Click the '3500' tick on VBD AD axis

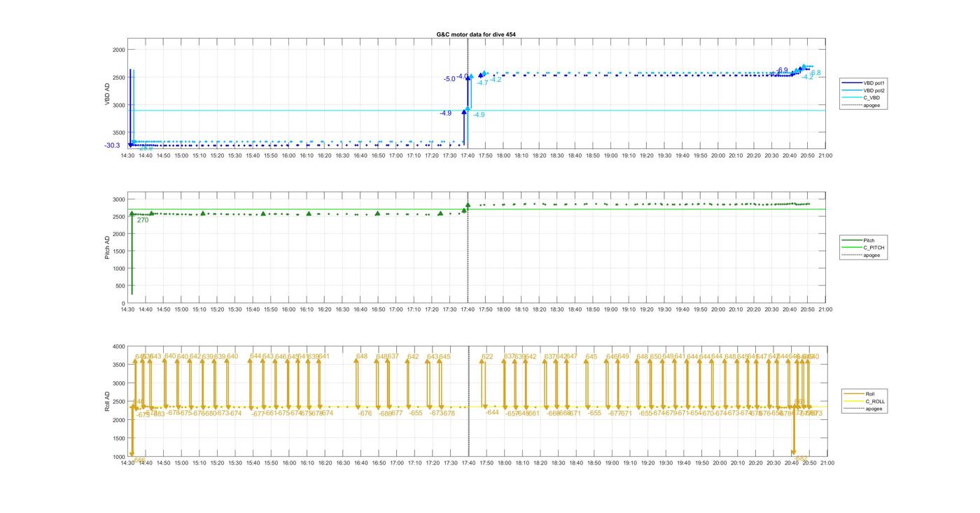tap(118, 133)
